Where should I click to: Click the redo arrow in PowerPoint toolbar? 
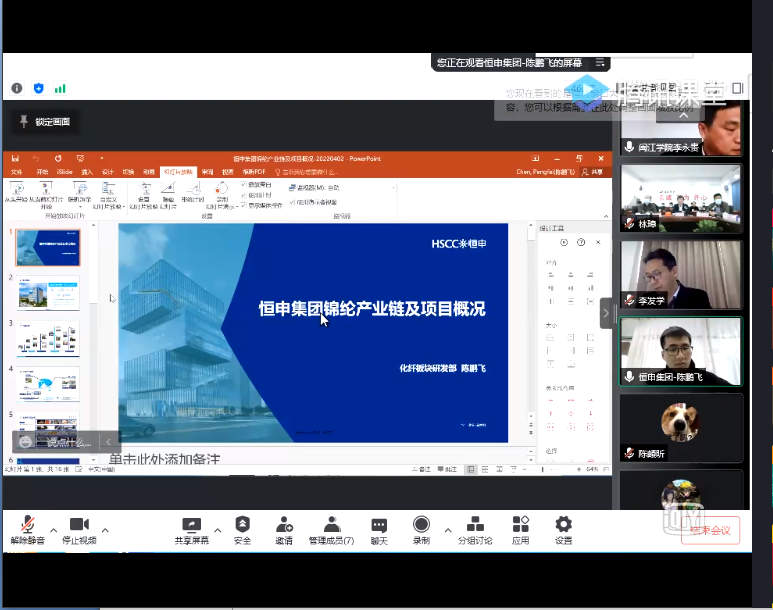[58, 158]
